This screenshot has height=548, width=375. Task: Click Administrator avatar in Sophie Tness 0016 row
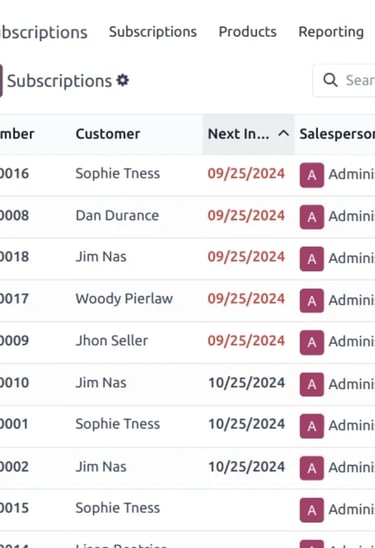312,175
